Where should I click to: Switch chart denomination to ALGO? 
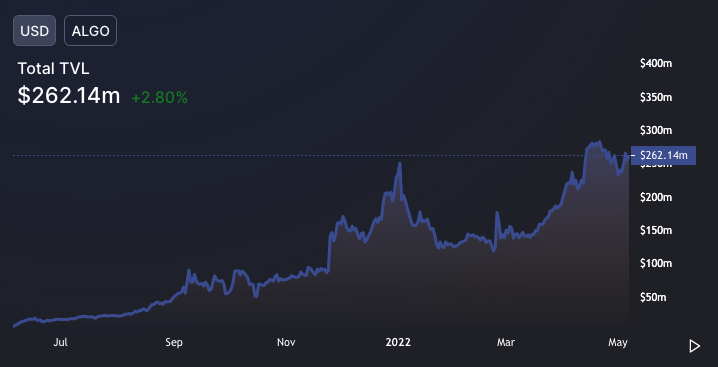tap(90, 31)
